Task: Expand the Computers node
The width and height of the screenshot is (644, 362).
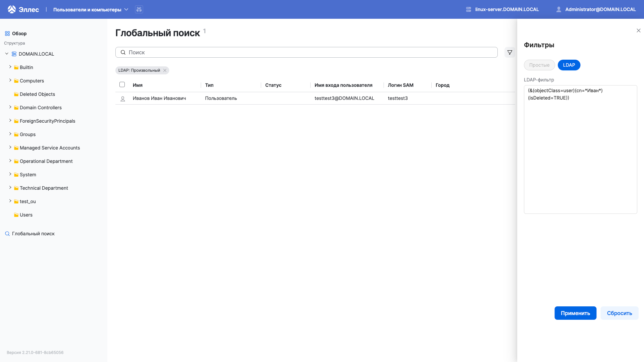Action: [x=10, y=80]
